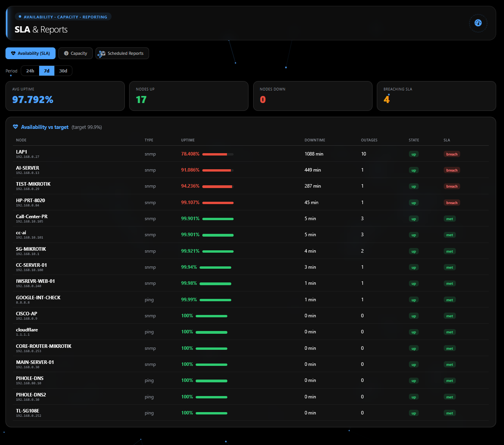Click the met badge for TL-SG108E
Image resolution: width=504 pixels, height=445 pixels.
point(450,413)
